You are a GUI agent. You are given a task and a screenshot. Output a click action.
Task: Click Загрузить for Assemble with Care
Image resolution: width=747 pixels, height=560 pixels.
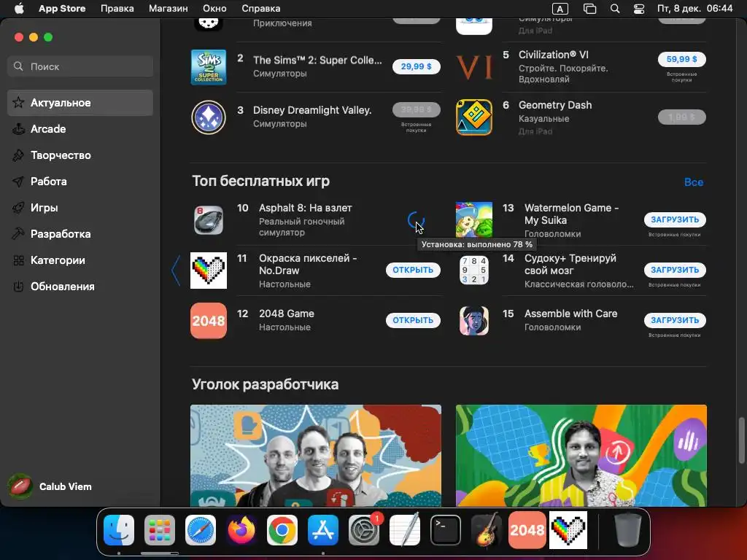coord(675,320)
